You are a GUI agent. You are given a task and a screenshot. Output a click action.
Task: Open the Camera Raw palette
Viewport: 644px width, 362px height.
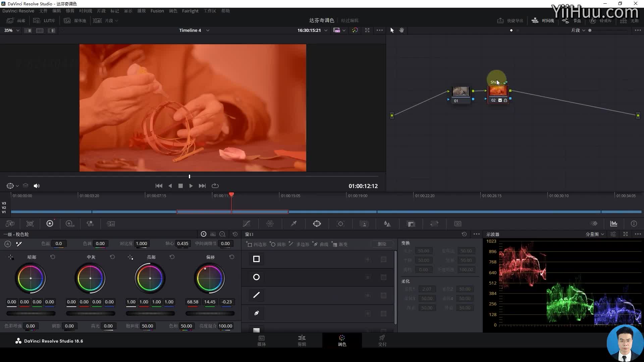click(x=10, y=224)
